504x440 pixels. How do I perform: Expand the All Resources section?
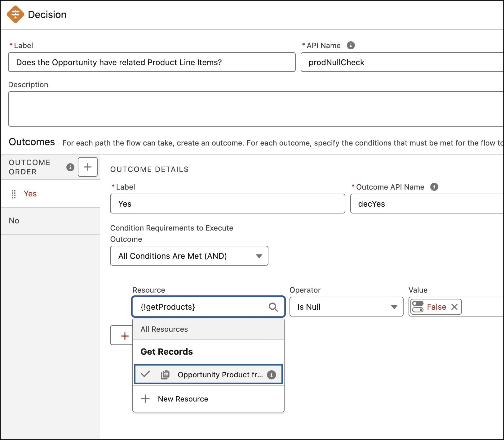[164, 329]
